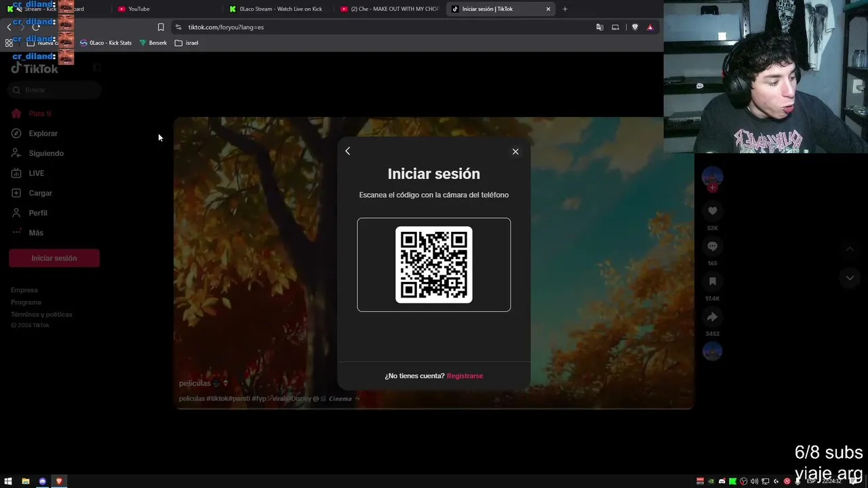Click the system clock in taskbar
The height and width of the screenshot is (488, 868).
coord(832,481)
